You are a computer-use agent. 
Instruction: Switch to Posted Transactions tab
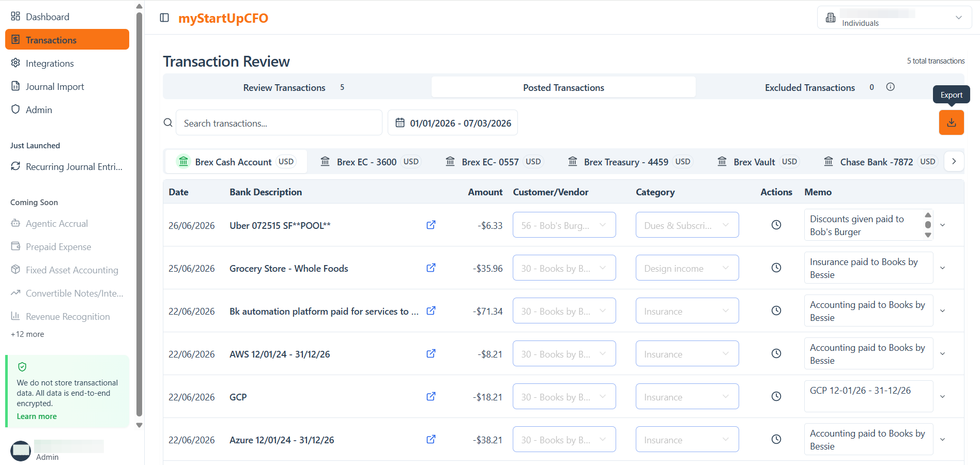click(563, 87)
